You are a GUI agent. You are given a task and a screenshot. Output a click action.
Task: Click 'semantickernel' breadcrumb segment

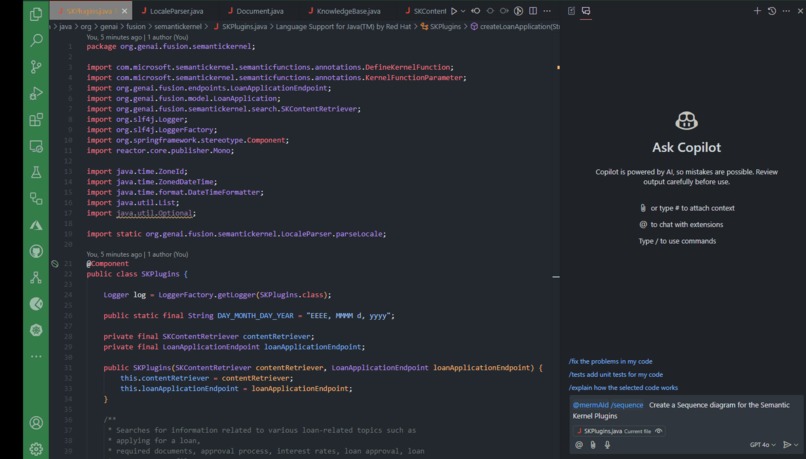point(178,27)
